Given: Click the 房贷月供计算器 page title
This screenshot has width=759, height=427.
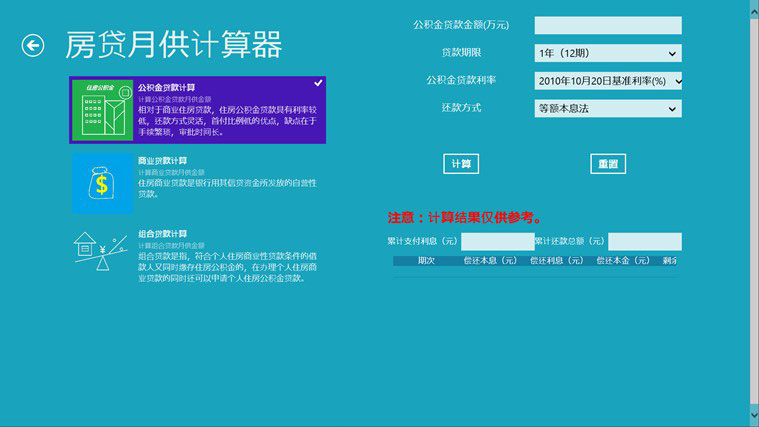Looking at the screenshot, I should click(x=173, y=45).
